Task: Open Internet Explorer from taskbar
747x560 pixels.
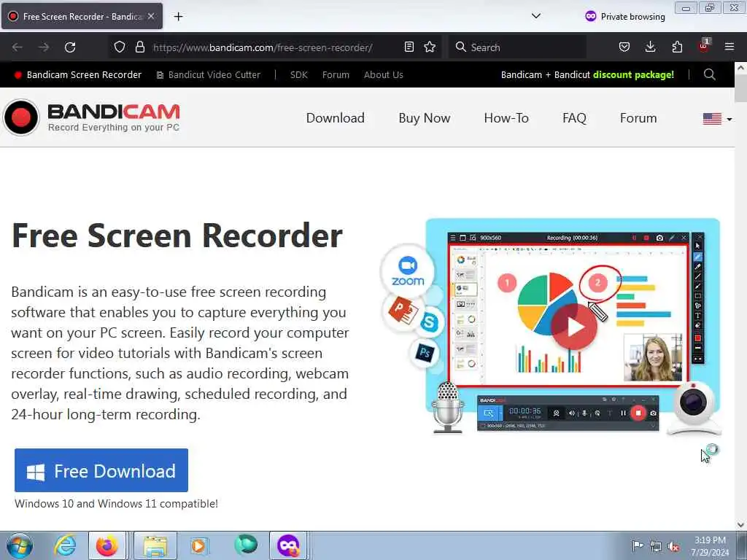Action: point(65,545)
